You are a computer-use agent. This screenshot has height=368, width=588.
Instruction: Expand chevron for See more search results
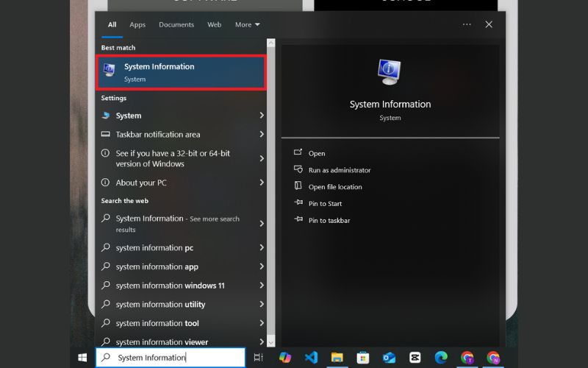[262, 224]
